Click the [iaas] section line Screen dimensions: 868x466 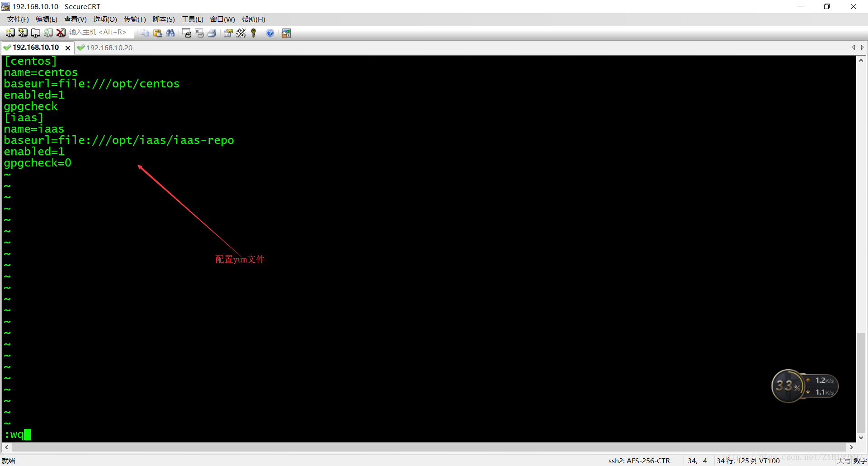point(24,118)
